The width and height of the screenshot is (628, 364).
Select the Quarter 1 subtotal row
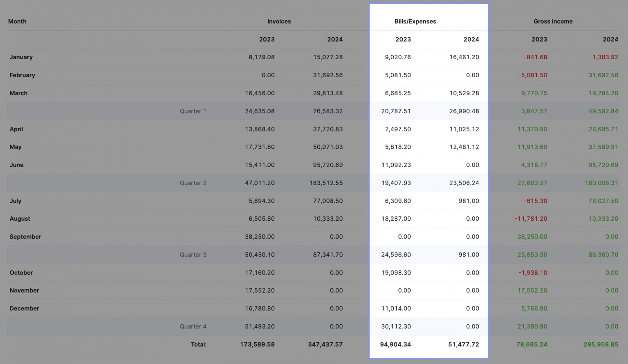pyautogui.click(x=193, y=111)
